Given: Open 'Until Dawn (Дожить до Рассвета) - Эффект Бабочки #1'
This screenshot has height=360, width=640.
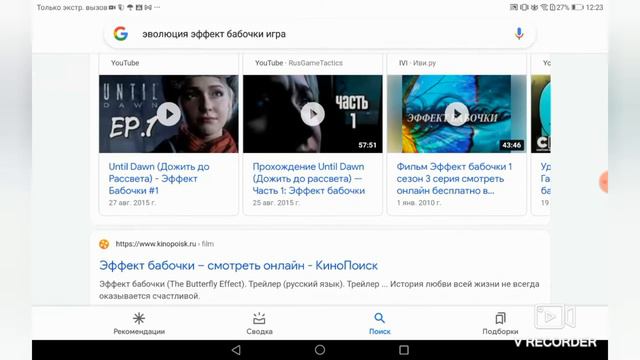Looking at the screenshot, I should click(x=159, y=179).
